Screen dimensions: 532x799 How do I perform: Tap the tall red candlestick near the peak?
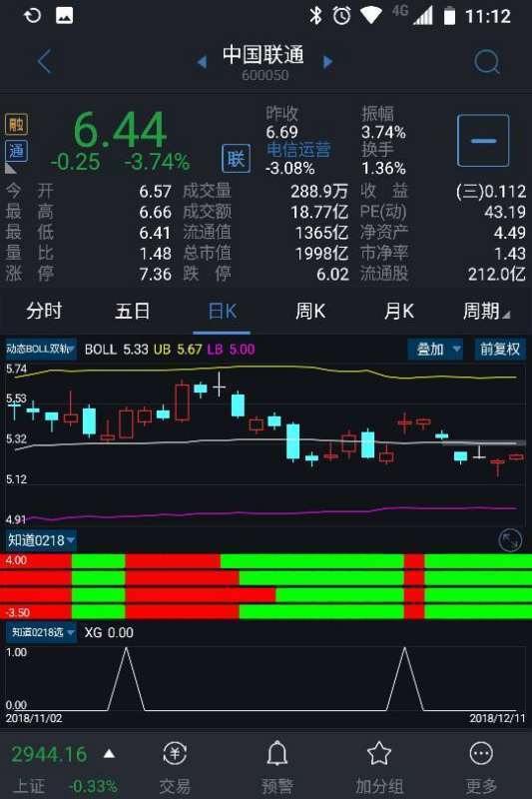tap(182, 402)
